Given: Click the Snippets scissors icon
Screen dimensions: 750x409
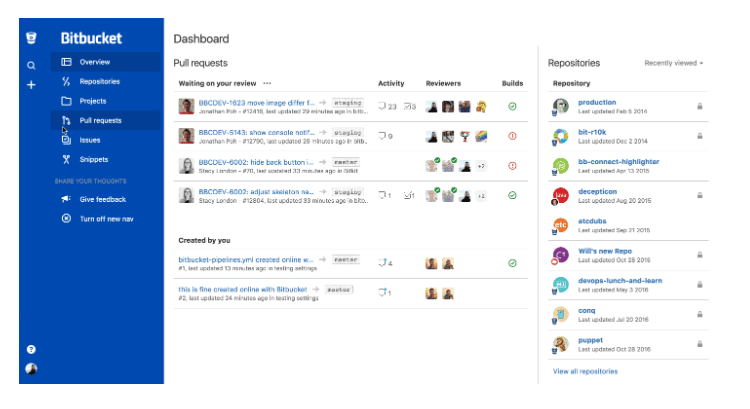Looking at the screenshot, I should pos(66,159).
